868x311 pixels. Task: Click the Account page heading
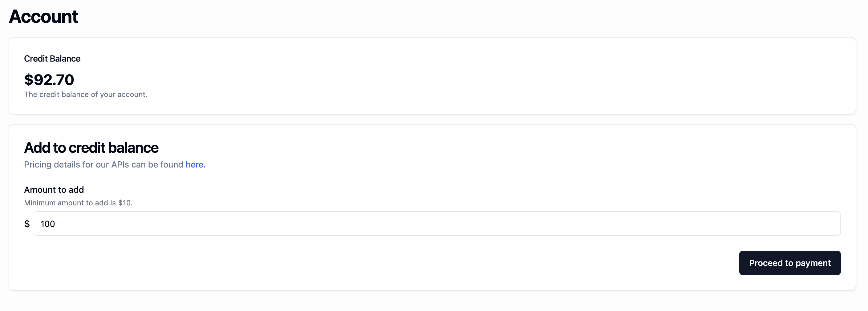pos(44,16)
